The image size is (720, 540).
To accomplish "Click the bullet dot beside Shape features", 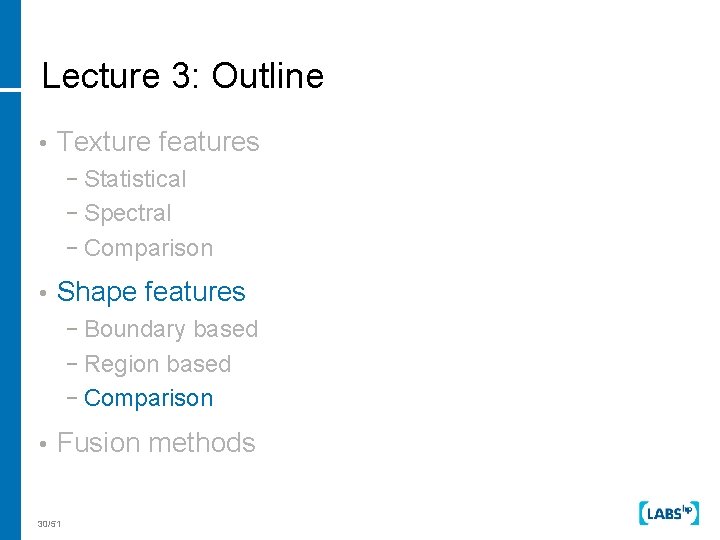I will tap(42, 294).
